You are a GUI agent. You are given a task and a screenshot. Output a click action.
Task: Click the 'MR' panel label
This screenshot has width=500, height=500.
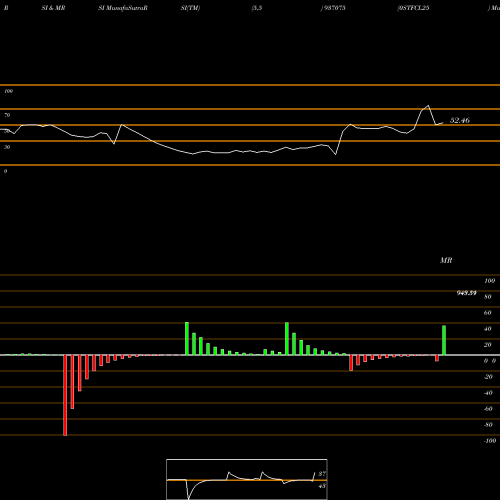[x=446, y=260]
